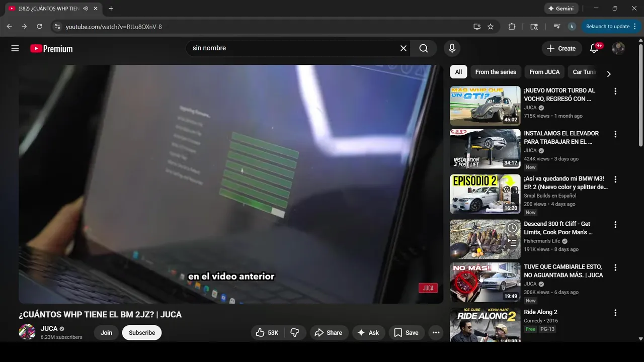The width and height of the screenshot is (644, 362).
Task: Bookmark this page with star
Action: tap(491, 27)
